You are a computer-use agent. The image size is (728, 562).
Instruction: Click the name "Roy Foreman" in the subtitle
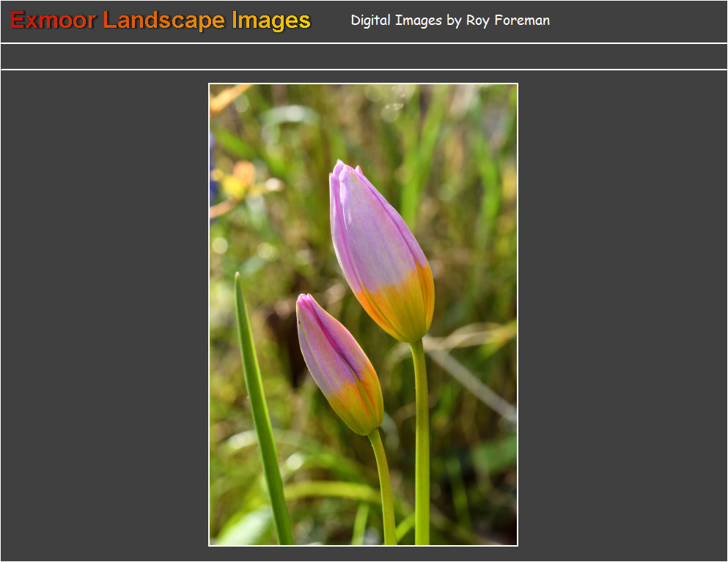tap(507, 21)
